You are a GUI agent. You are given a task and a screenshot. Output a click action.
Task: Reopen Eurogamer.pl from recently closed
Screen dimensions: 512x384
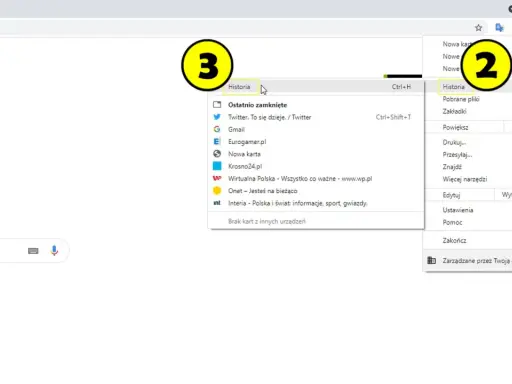[x=316, y=142]
